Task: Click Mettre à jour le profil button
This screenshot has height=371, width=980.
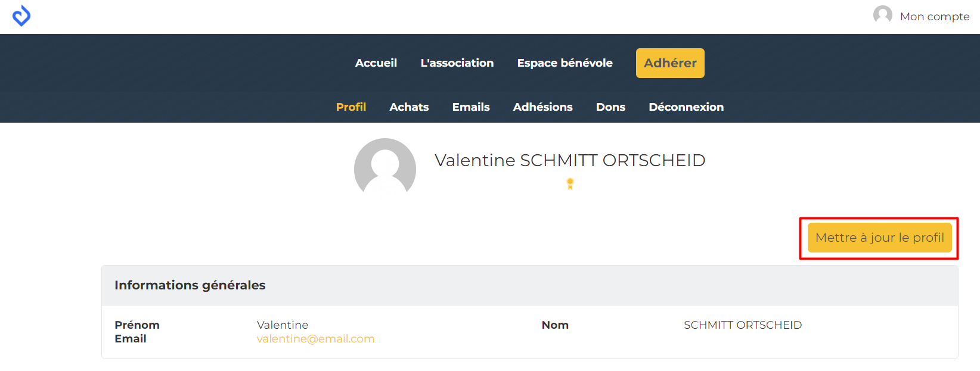Action: (880, 238)
